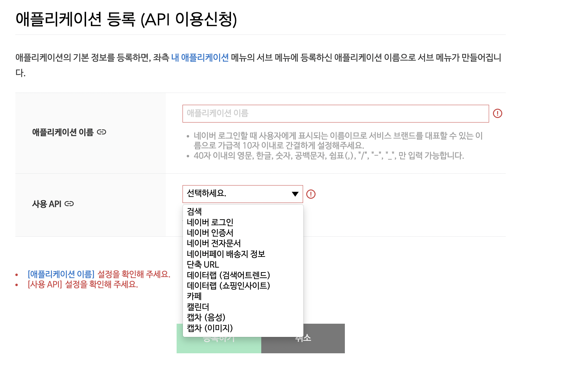The width and height of the screenshot is (588, 378).
Task: Select 카페 from API list
Action: pyautogui.click(x=243, y=296)
